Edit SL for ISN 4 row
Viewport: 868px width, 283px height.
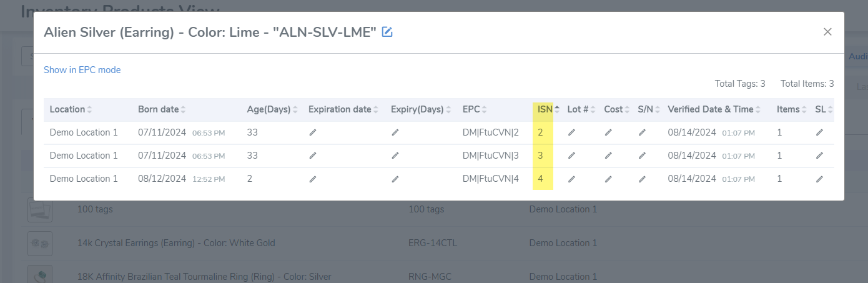click(819, 179)
